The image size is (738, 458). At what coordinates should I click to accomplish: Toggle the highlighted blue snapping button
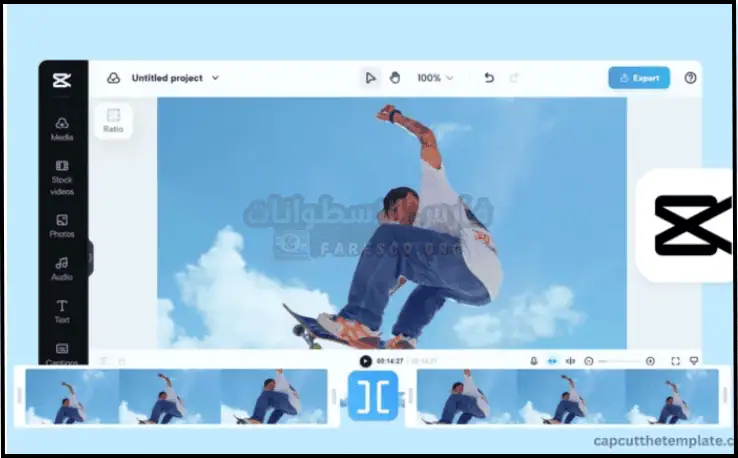(x=552, y=361)
